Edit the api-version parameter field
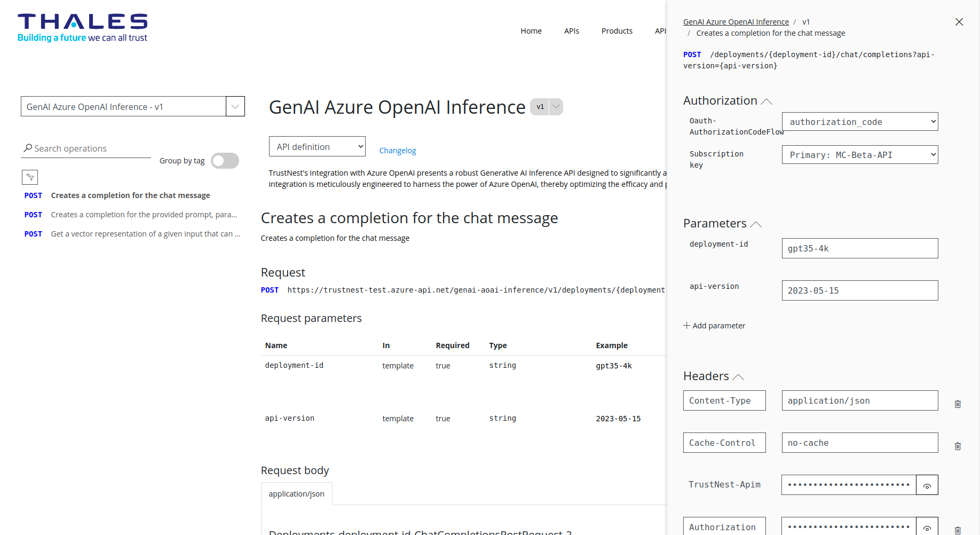This screenshot has height=535, width=980. tap(860, 290)
